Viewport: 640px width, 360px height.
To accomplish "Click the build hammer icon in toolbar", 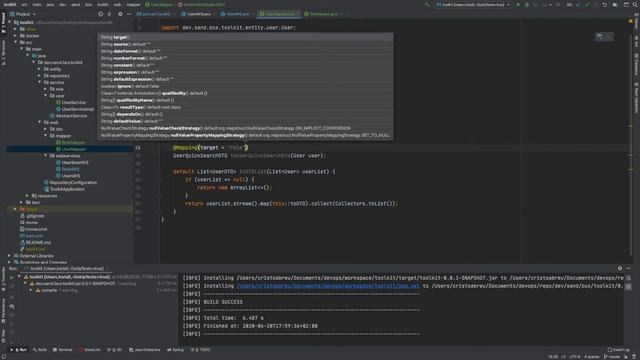I will (x=427, y=4).
